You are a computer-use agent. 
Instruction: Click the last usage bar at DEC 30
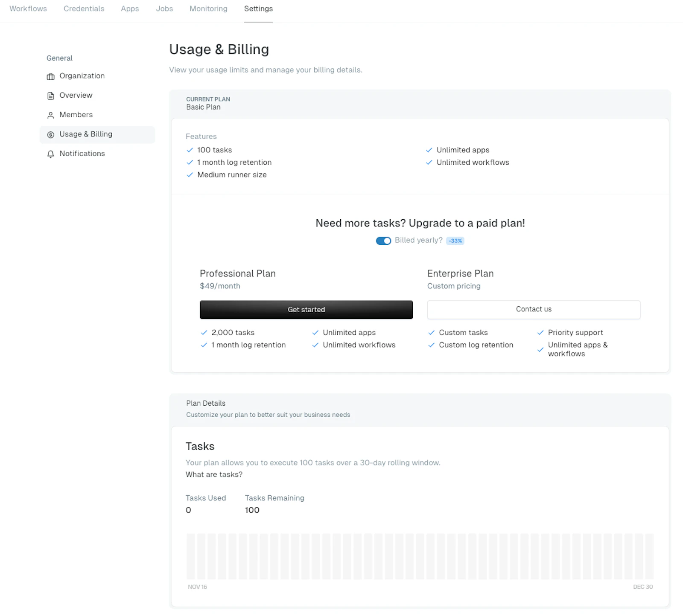(x=649, y=556)
